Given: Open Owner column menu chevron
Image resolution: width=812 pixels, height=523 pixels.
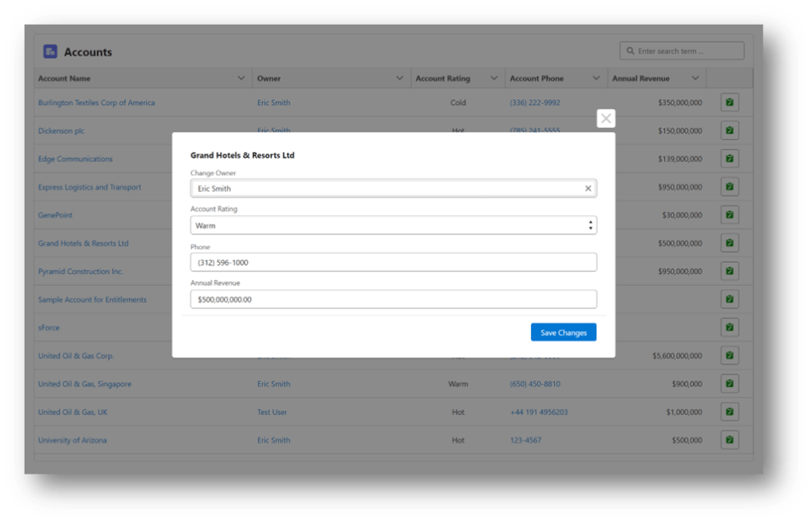Looking at the screenshot, I should 399,79.
